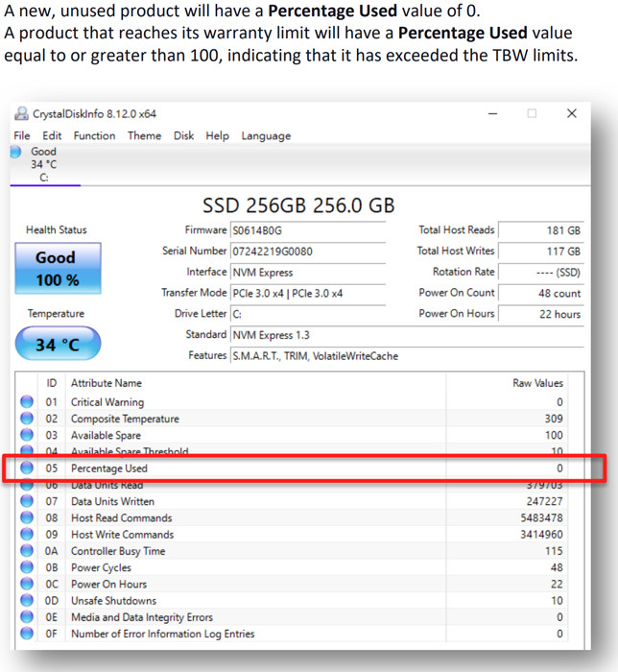Click the Drive Letter field C:

308,314
